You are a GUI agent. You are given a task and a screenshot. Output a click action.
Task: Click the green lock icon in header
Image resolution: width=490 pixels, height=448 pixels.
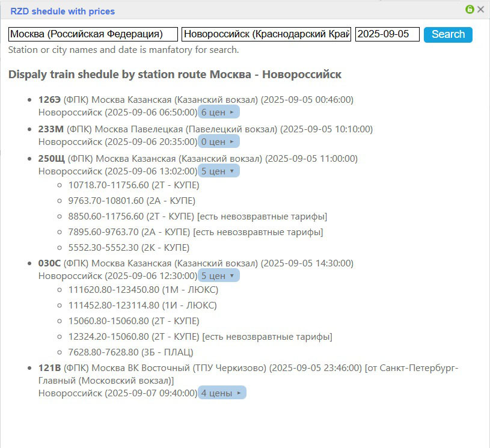coord(470,10)
